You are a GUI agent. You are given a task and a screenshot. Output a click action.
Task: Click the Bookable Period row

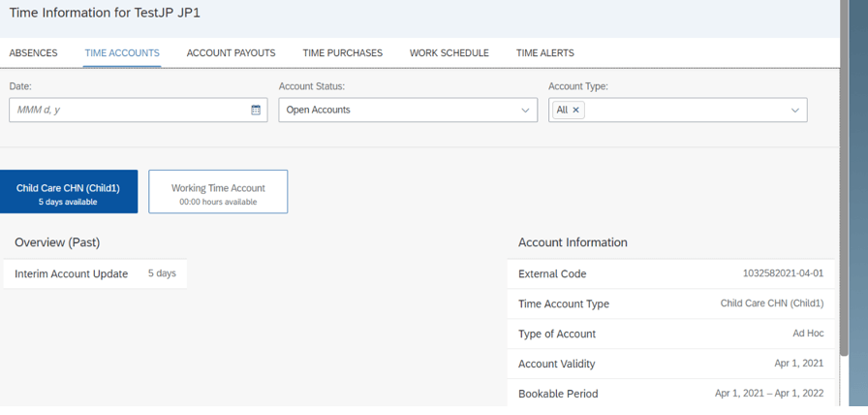coord(671,394)
